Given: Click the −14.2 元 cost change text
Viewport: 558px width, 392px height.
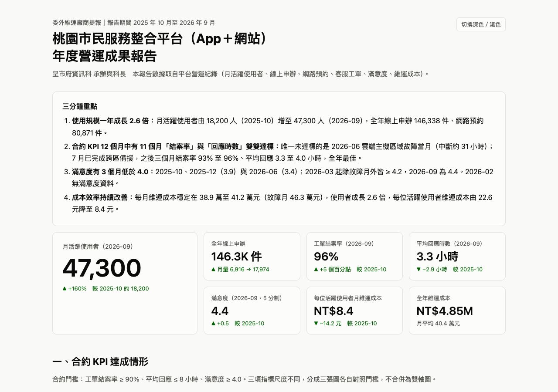Looking at the screenshot, I should click(x=345, y=324).
